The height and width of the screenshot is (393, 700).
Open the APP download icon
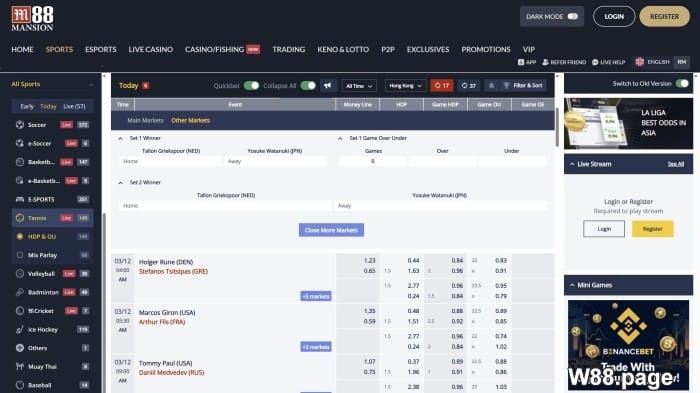click(x=521, y=62)
